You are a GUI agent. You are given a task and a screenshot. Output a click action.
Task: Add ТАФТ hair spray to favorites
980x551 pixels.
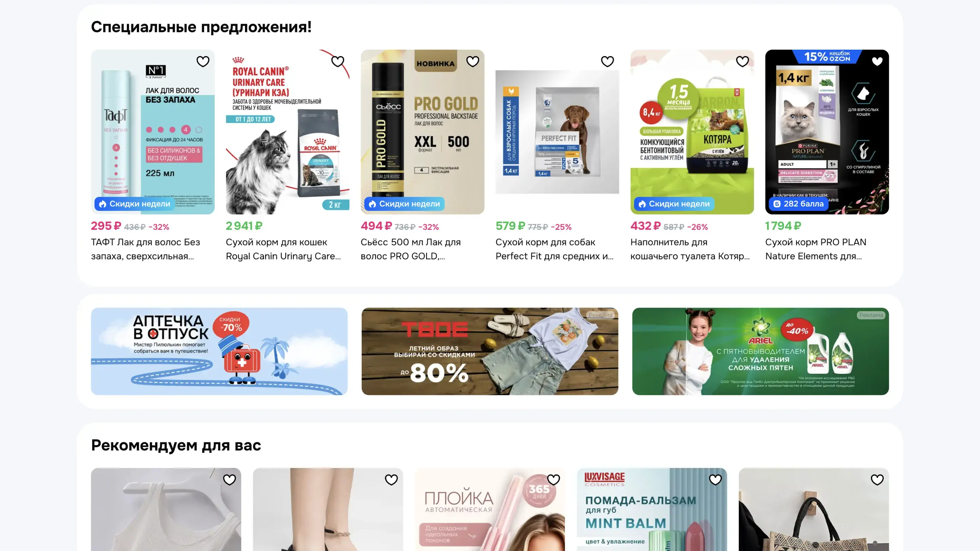pos(203,61)
